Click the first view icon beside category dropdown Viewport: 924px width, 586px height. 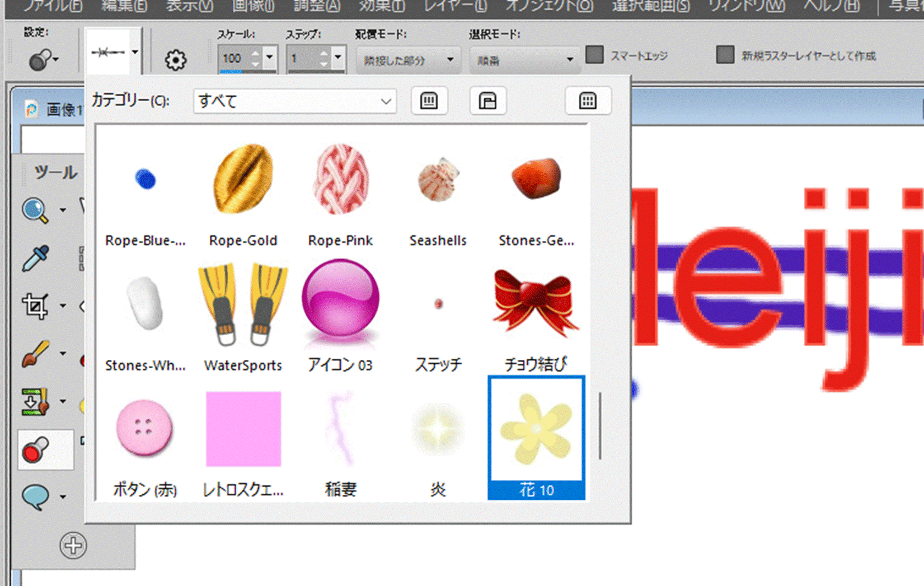(x=429, y=101)
